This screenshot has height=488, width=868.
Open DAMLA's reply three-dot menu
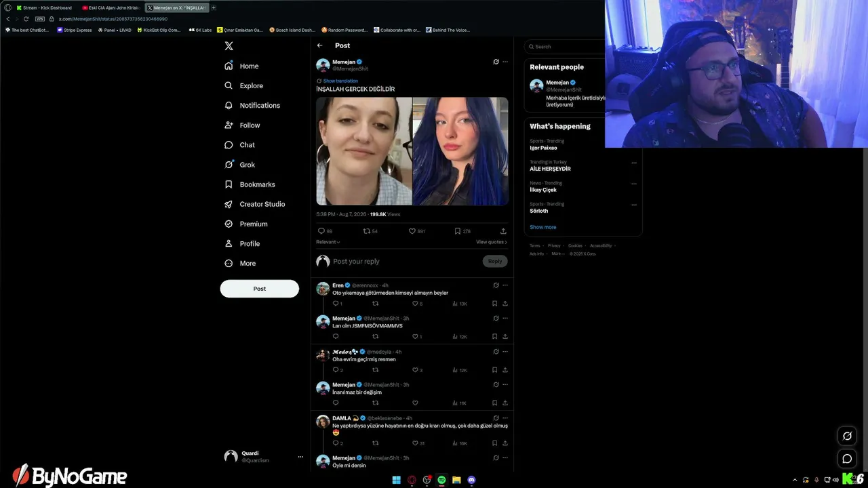point(505,418)
